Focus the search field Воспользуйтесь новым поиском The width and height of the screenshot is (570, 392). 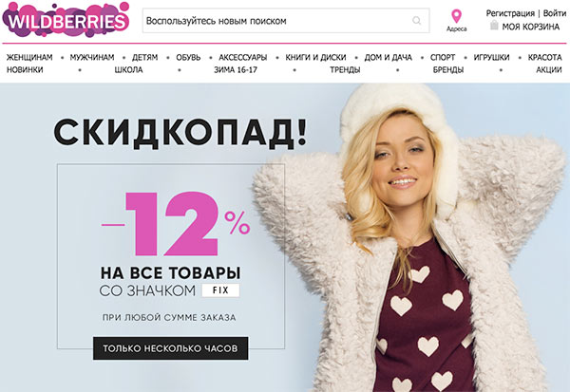click(286, 21)
